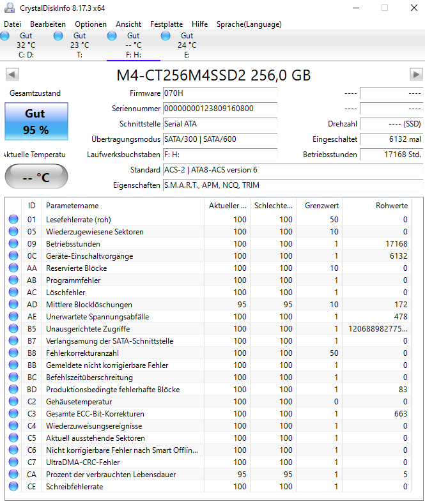Click status icon of Gemeldete nicht korrigierbare Fehler row
Image resolution: width=425 pixels, height=504 pixels.
pyautogui.click(x=13, y=365)
